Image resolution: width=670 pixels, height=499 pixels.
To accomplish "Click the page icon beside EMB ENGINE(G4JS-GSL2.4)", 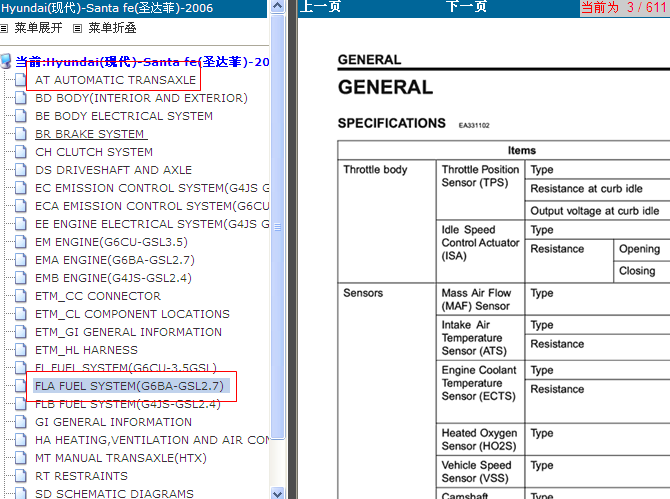I will click(21, 278).
